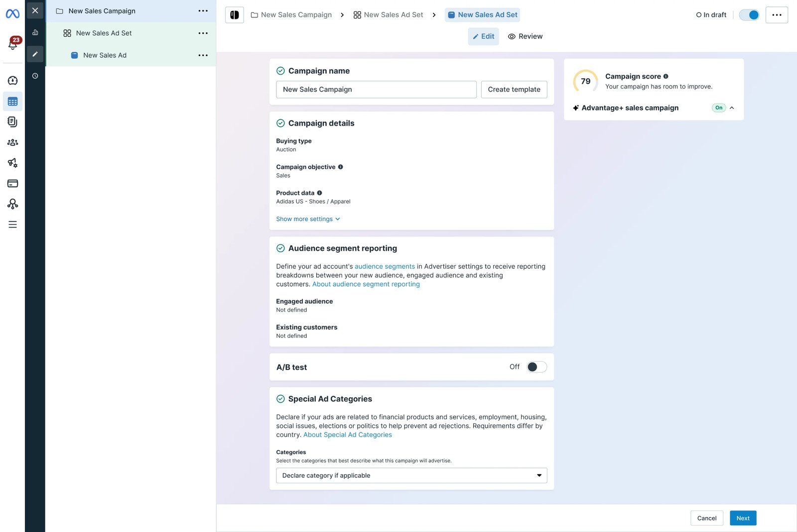This screenshot has height=532, width=797.
Task: Show Campaign score info tooltip
Action: pos(666,77)
